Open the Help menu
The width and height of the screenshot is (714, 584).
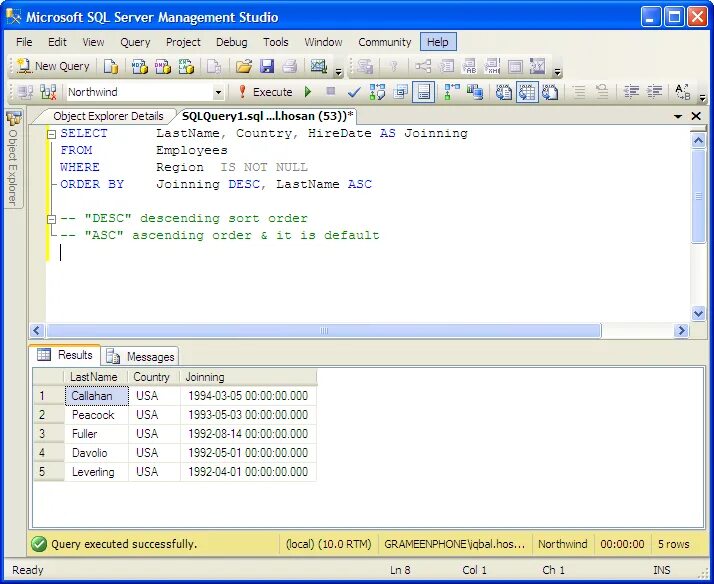coord(438,42)
